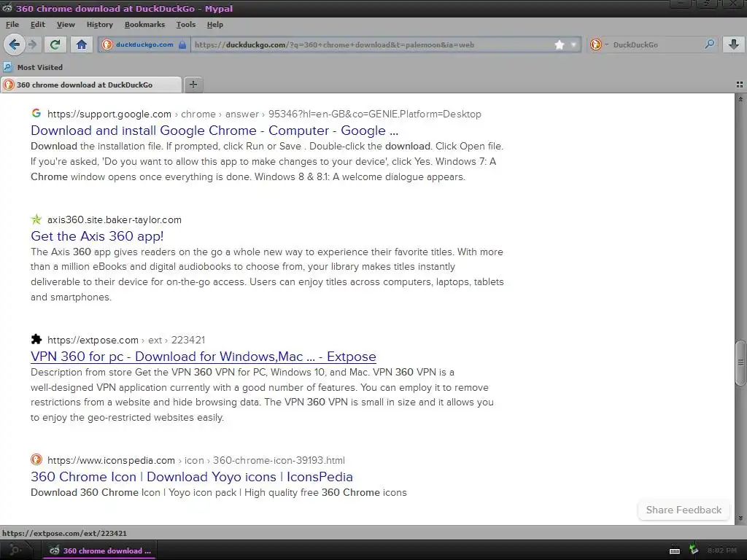This screenshot has height=560, width=747.
Task: Click the iconspedia.com result URL
Action: (x=196, y=461)
